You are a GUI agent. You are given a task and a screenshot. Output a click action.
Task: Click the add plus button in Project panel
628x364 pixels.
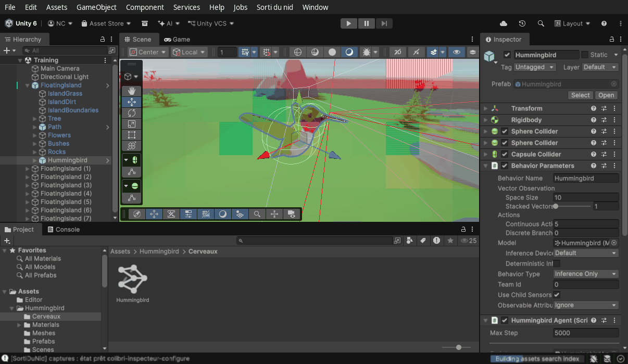(x=7, y=241)
